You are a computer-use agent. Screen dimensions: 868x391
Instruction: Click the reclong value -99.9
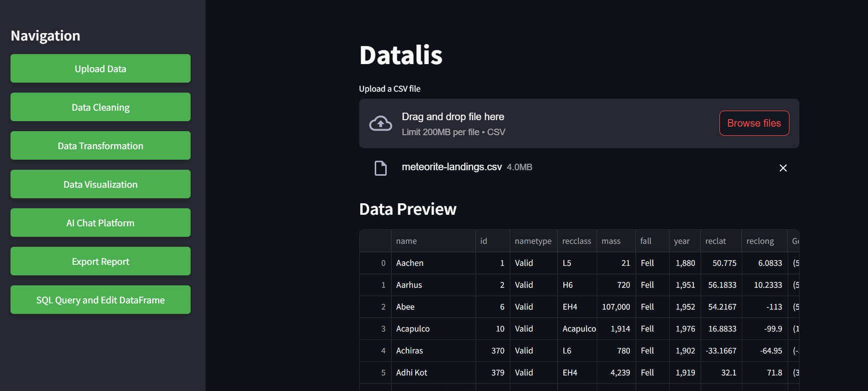tap(764, 329)
